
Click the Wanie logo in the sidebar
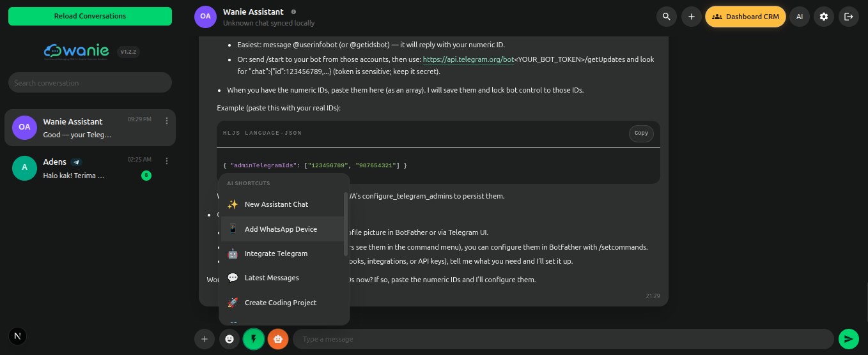[x=77, y=52]
